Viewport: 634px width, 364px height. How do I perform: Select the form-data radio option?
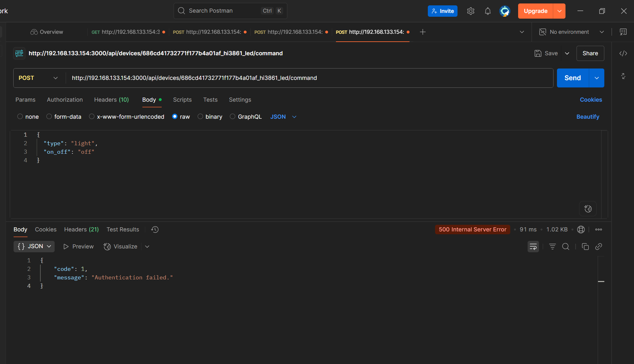coord(49,116)
